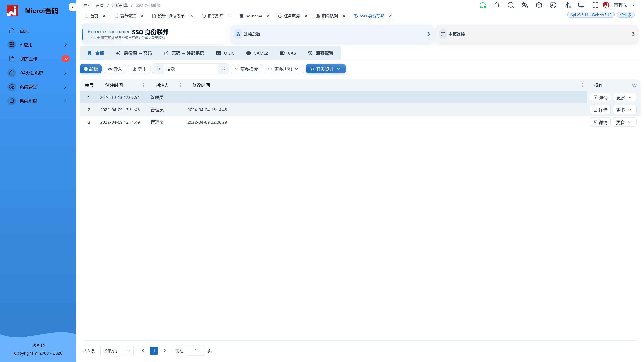644x362 pixels.
Task: Switch to the OIDC tab
Action: (x=225, y=53)
